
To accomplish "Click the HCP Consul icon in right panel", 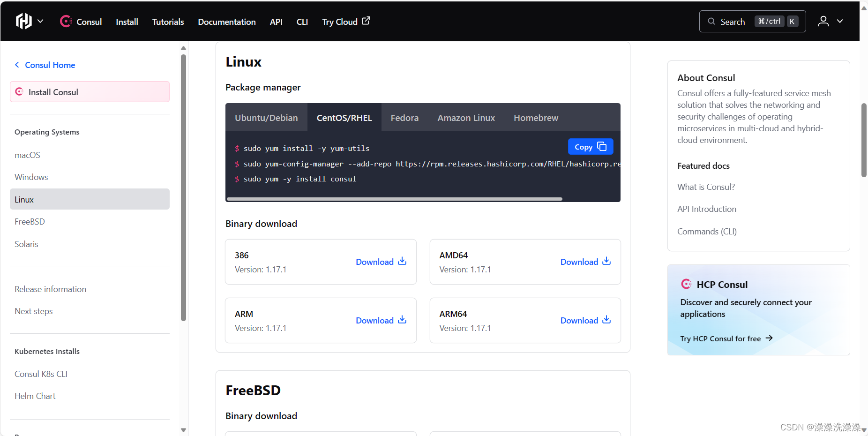I will [x=686, y=284].
